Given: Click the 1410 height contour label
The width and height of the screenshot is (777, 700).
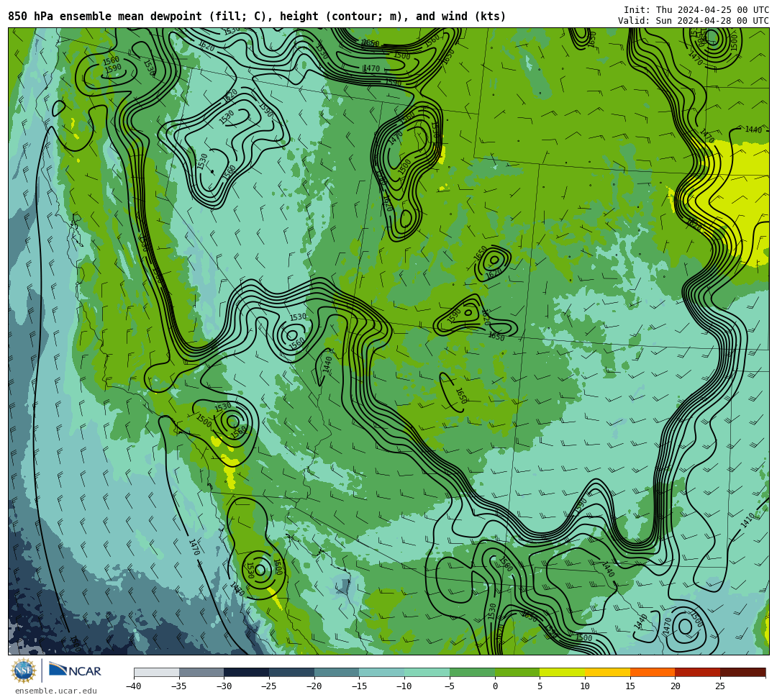Looking at the screenshot, I should tap(748, 521).
